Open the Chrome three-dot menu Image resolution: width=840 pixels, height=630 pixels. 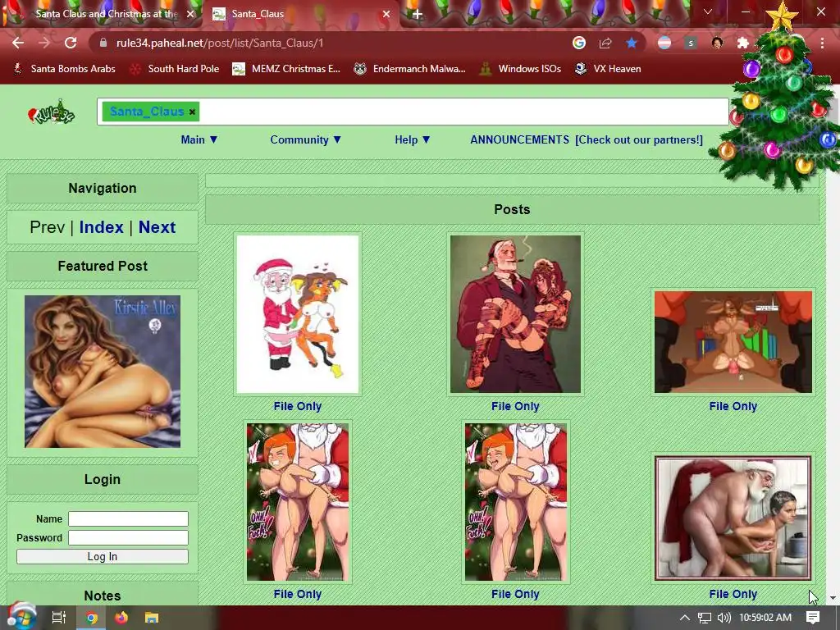tap(822, 43)
